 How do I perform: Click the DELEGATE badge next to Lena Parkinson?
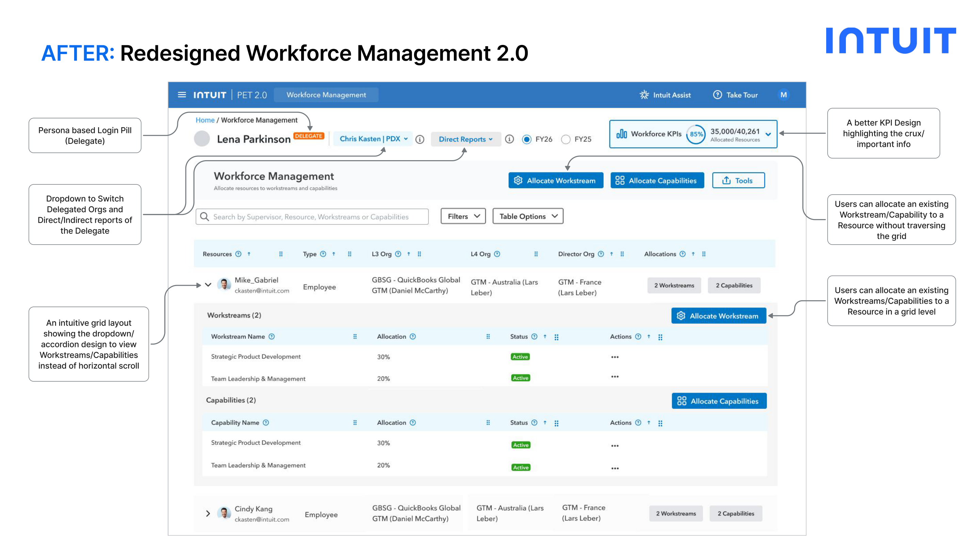click(x=309, y=136)
